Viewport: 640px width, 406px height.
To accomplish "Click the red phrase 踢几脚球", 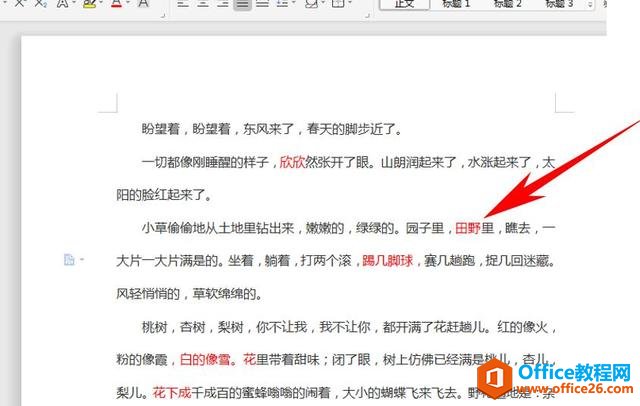I will tap(388, 260).
